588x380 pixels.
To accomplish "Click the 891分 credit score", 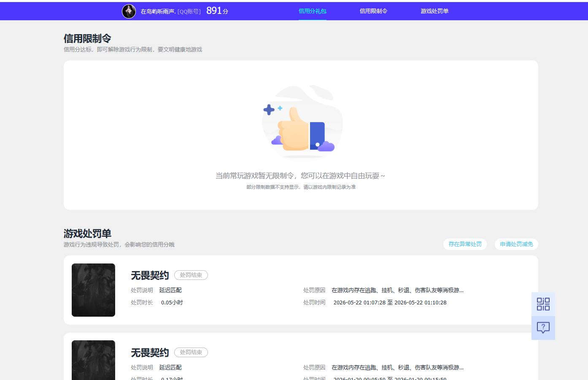I will (217, 11).
